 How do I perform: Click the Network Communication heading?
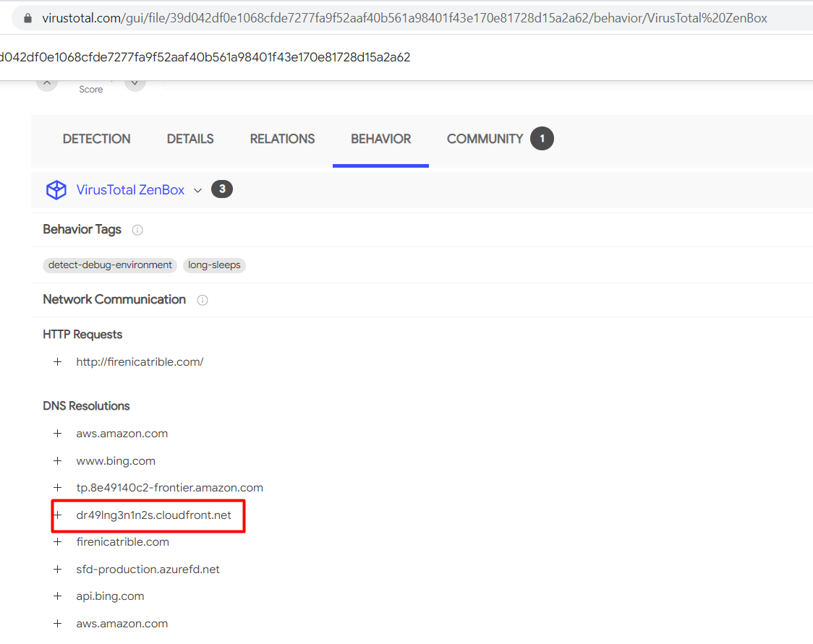[x=114, y=299]
